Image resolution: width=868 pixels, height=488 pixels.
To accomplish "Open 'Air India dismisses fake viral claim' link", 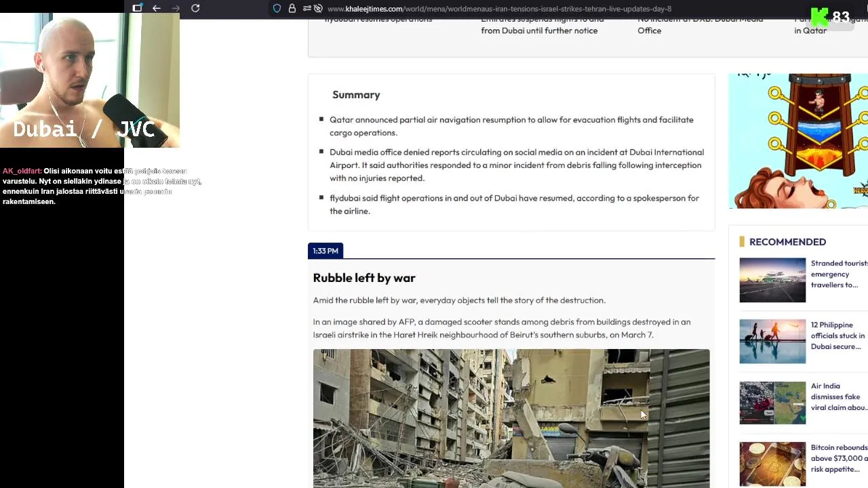I will click(839, 396).
